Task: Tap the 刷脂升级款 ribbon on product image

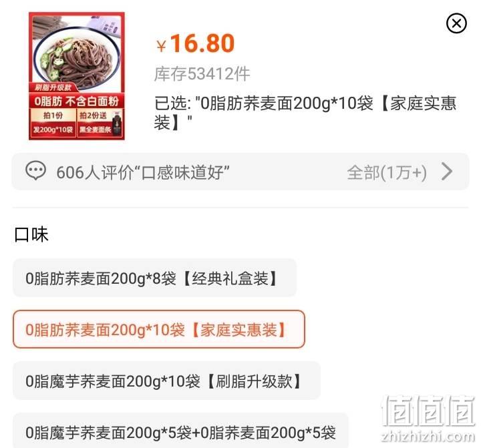Action: coord(53,87)
